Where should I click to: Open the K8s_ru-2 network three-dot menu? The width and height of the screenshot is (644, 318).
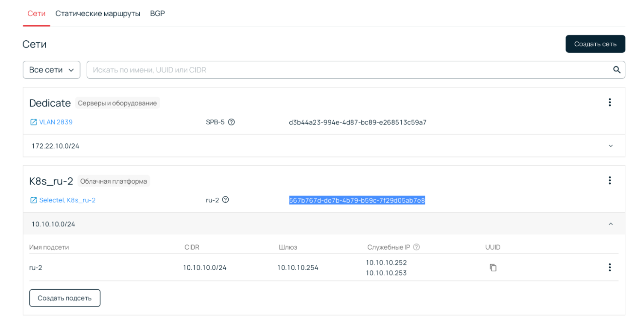tap(610, 180)
